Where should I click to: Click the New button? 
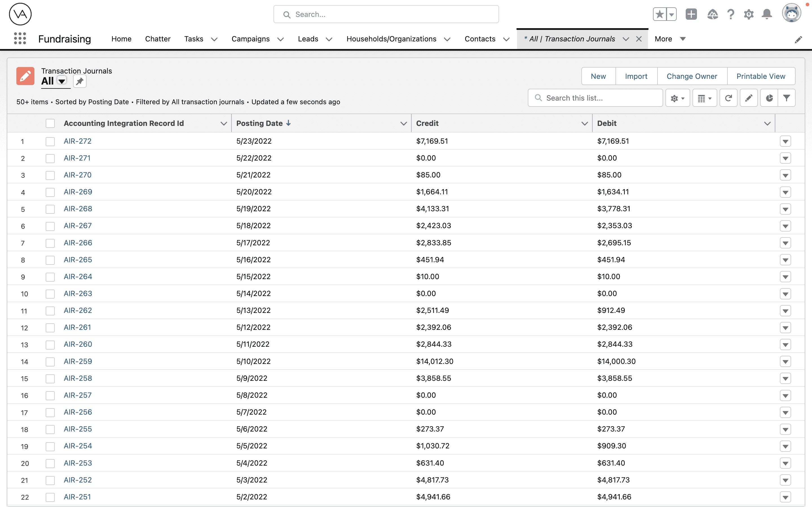(x=598, y=76)
